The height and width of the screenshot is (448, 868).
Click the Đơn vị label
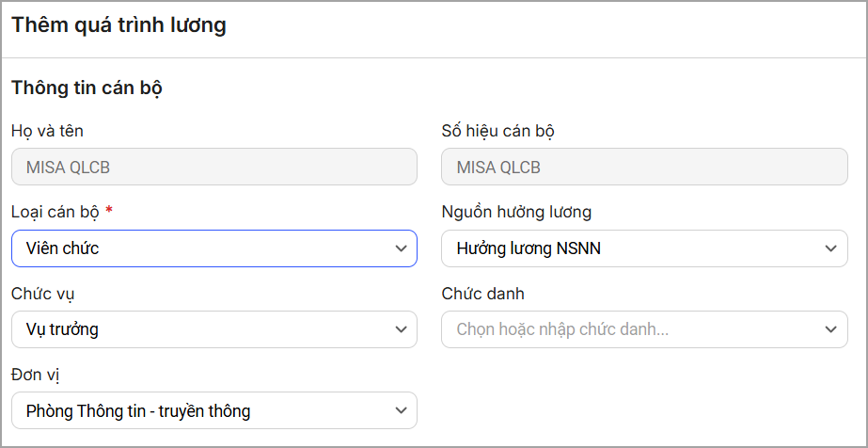[x=36, y=375]
